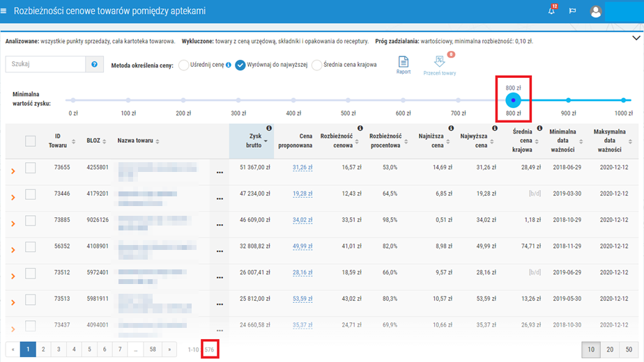644x362 pixels.
Task: Expand row details for product 73655
Action: tap(13, 168)
